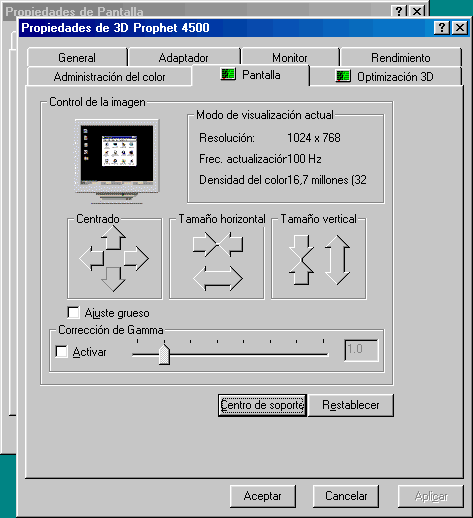Viewport: 473px width, 518px height.
Task: Reduce vertical size with inward arrows
Action: [301, 260]
